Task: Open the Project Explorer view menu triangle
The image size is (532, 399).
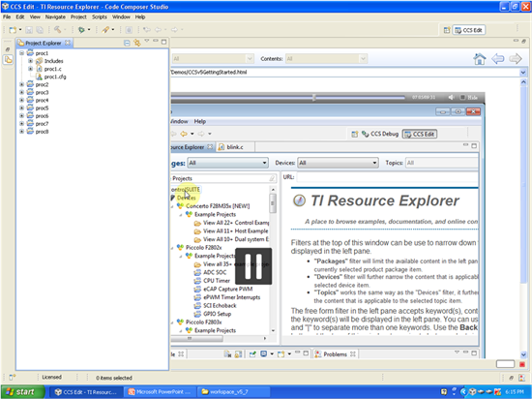Action: point(147,41)
